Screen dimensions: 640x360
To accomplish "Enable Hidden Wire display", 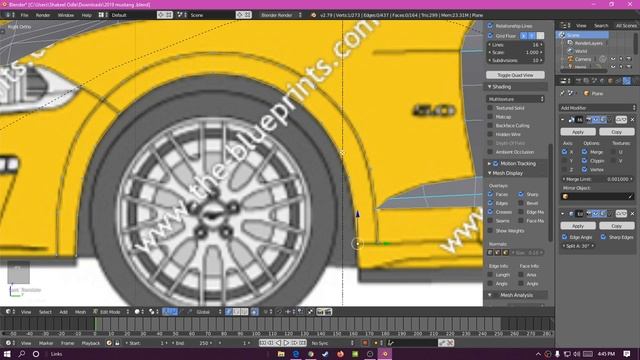I will pyautogui.click(x=490, y=134).
